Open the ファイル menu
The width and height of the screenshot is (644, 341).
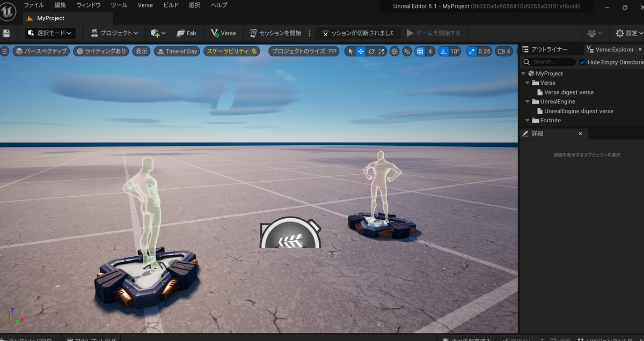click(34, 5)
